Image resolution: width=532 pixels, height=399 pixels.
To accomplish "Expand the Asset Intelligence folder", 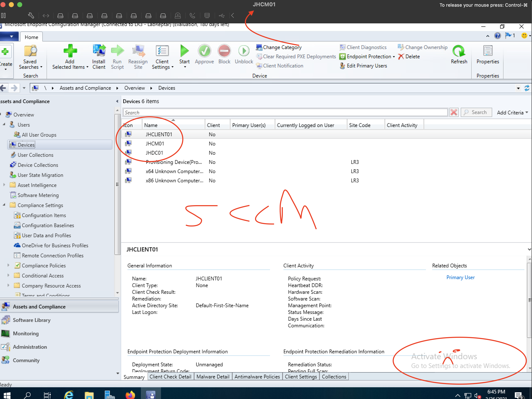I will 4,185.
